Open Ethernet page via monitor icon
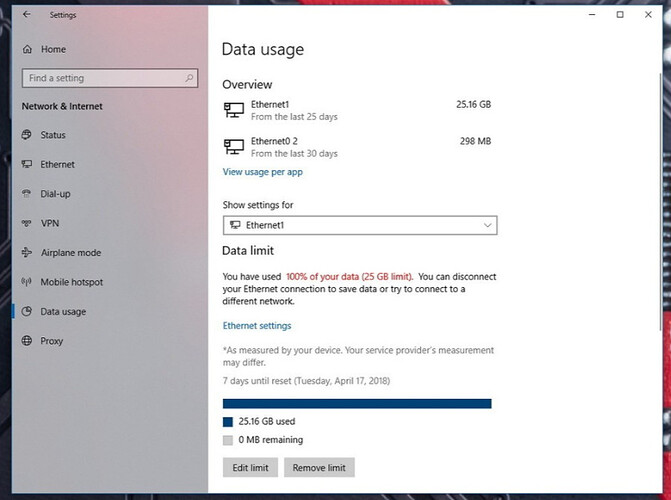This screenshot has height=500, width=671. click(x=27, y=164)
